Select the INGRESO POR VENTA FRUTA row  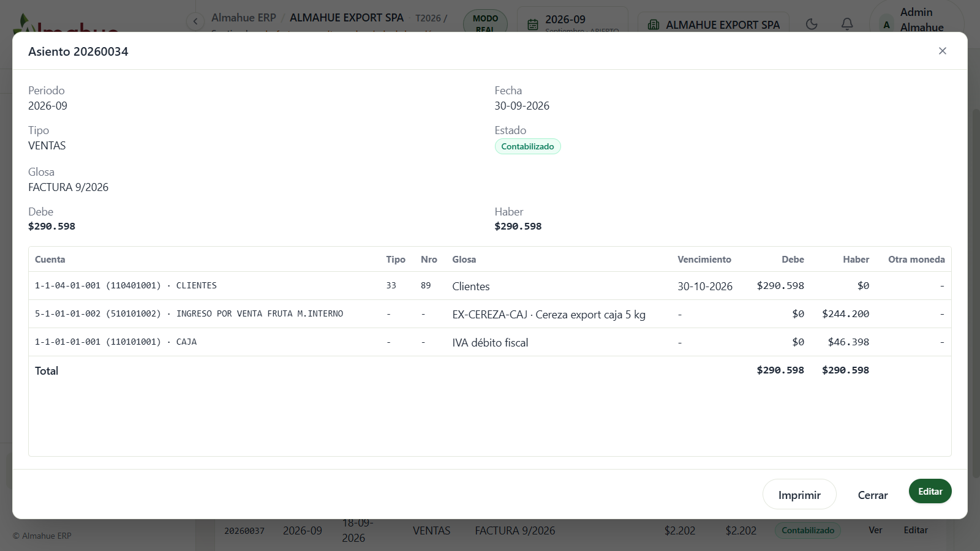(x=490, y=314)
